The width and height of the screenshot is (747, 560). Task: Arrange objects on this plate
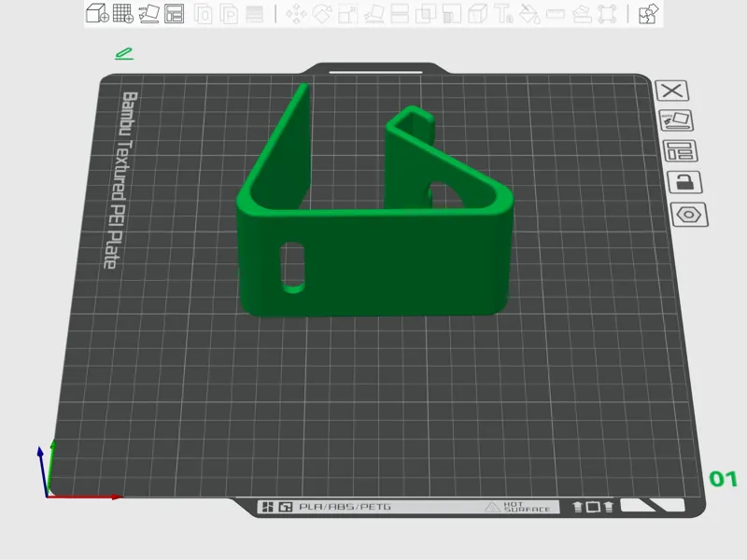pyautogui.click(x=680, y=151)
